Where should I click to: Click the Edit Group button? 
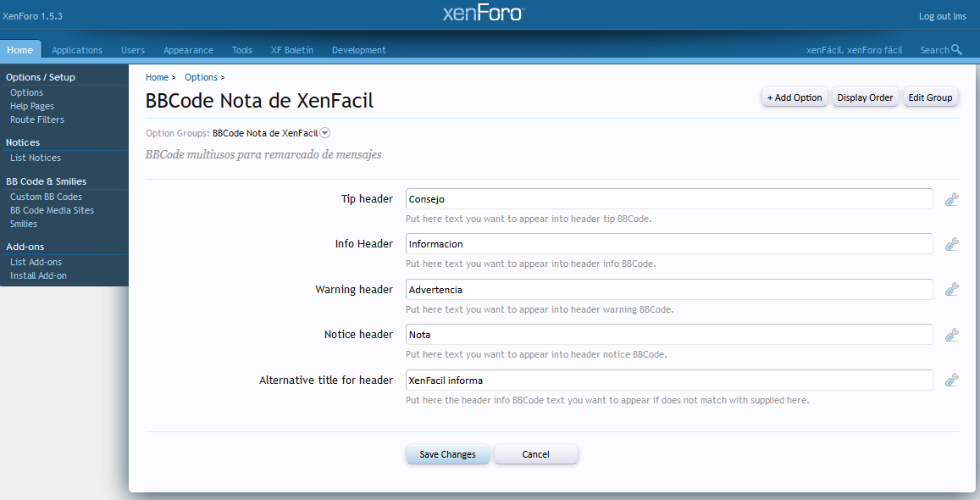click(930, 97)
